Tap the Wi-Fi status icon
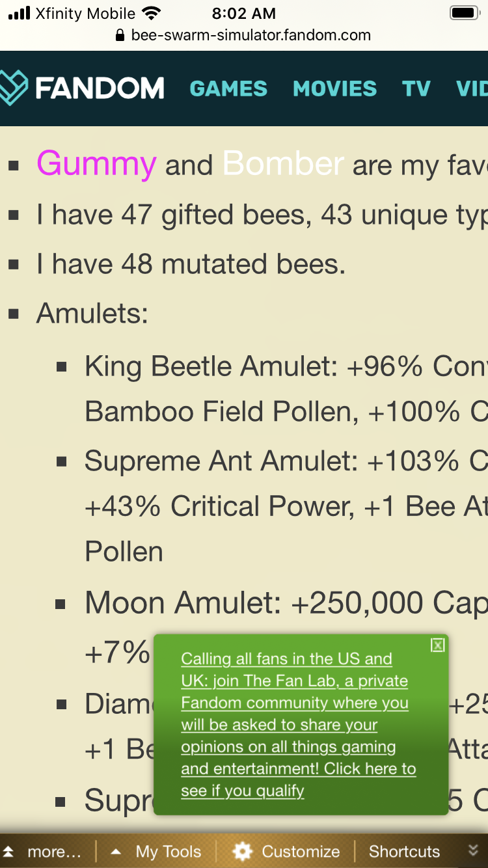The width and height of the screenshot is (488, 868). 151,13
